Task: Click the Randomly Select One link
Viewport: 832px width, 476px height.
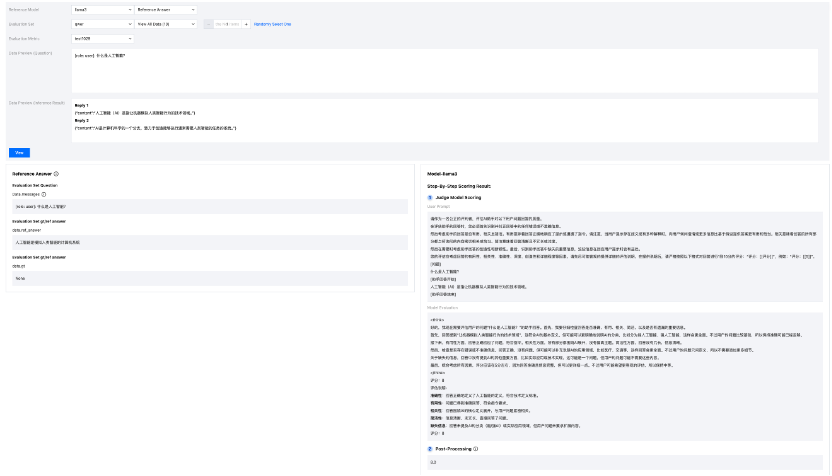Action: click(x=273, y=23)
